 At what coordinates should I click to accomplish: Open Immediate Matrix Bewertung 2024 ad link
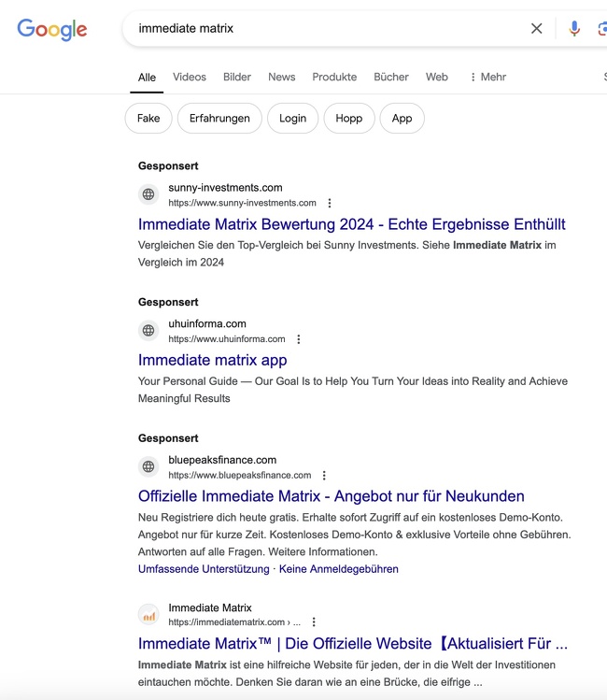pos(351,224)
